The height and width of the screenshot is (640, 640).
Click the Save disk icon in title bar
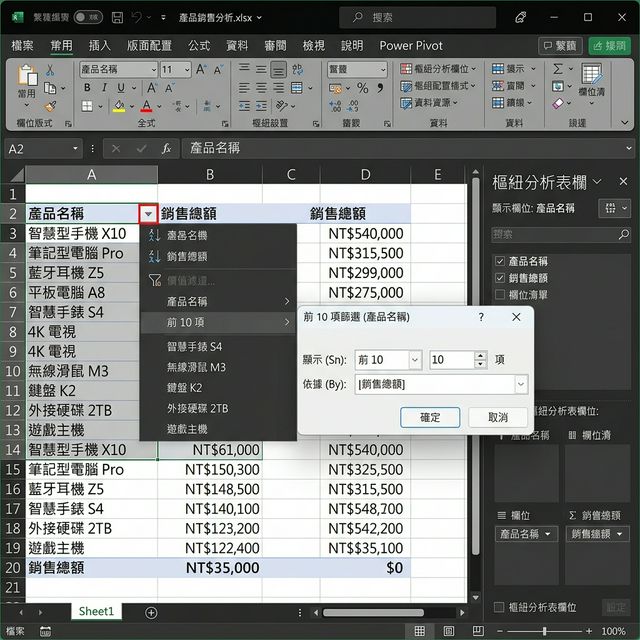(118, 17)
